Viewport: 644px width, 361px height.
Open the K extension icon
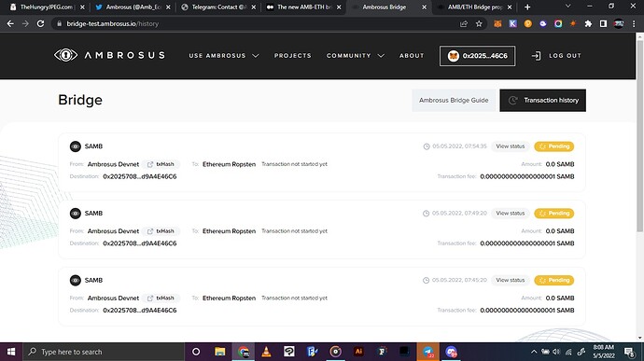tap(512, 24)
